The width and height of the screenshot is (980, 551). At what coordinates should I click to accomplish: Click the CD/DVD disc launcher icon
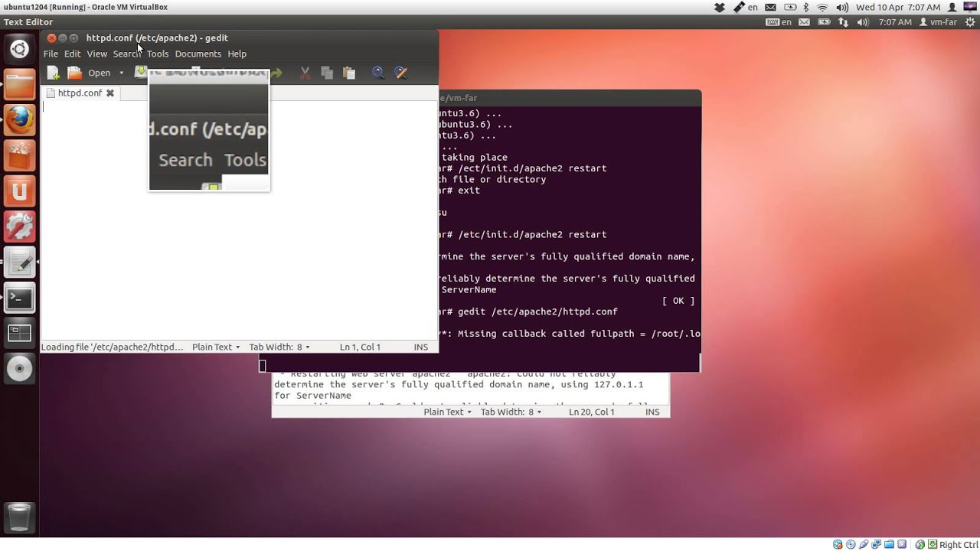point(20,369)
